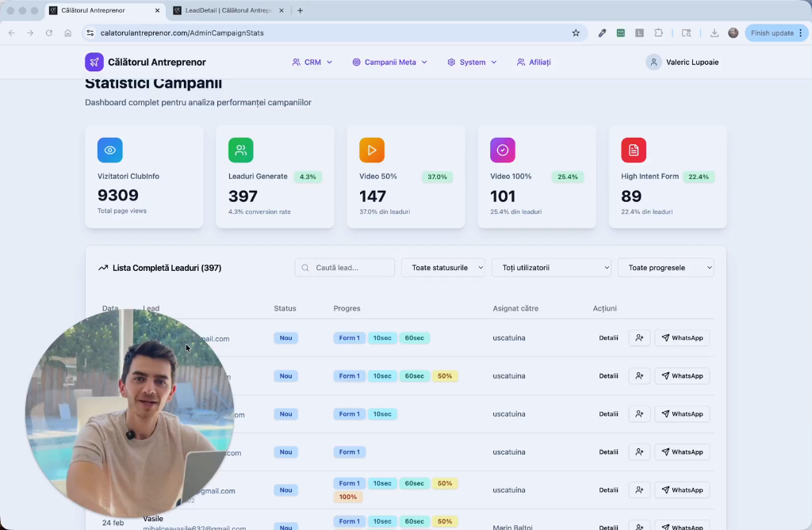Click in the Caută lead search field
The image size is (812, 530).
pyautogui.click(x=344, y=268)
